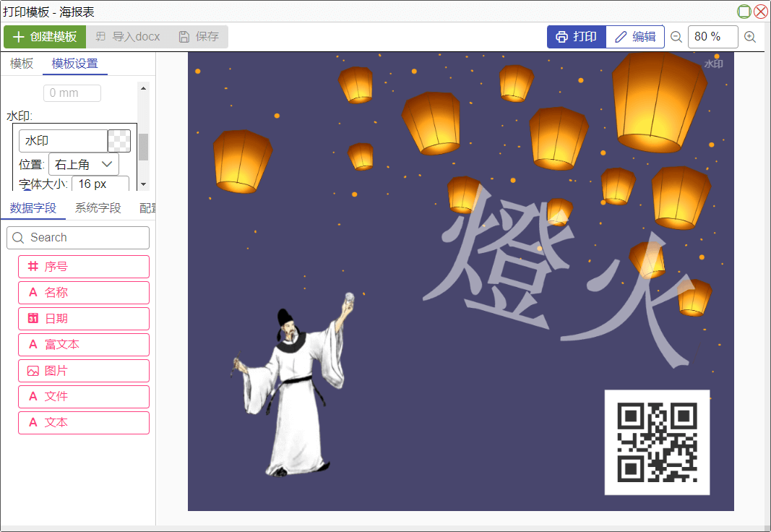The width and height of the screenshot is (771, 532).
Task: Click the 80 % zoom level box
Action: click(x=712, y=37)
